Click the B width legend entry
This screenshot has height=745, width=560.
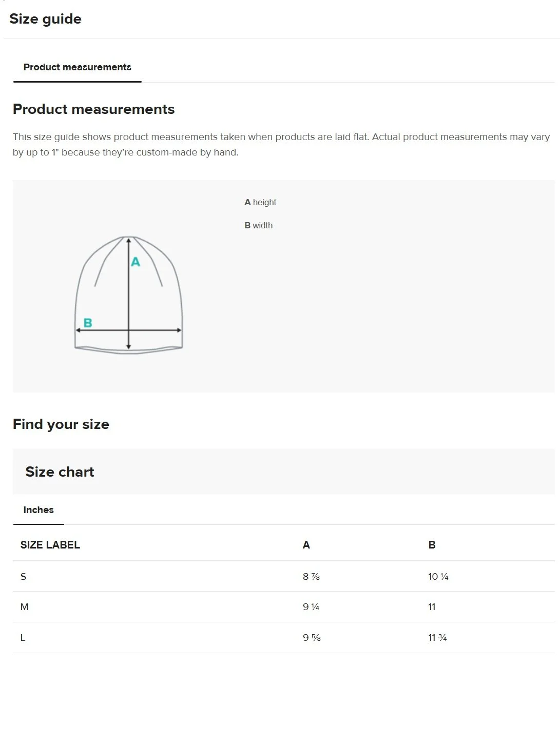coord(259,226)
